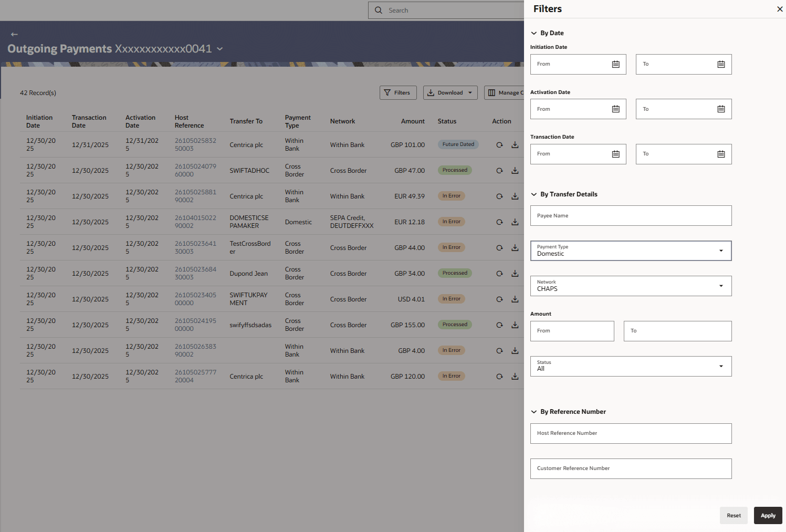This screenshot has height=532, width=786.
Task: Click the Transfer To column header
Action: tap(246, 121)
